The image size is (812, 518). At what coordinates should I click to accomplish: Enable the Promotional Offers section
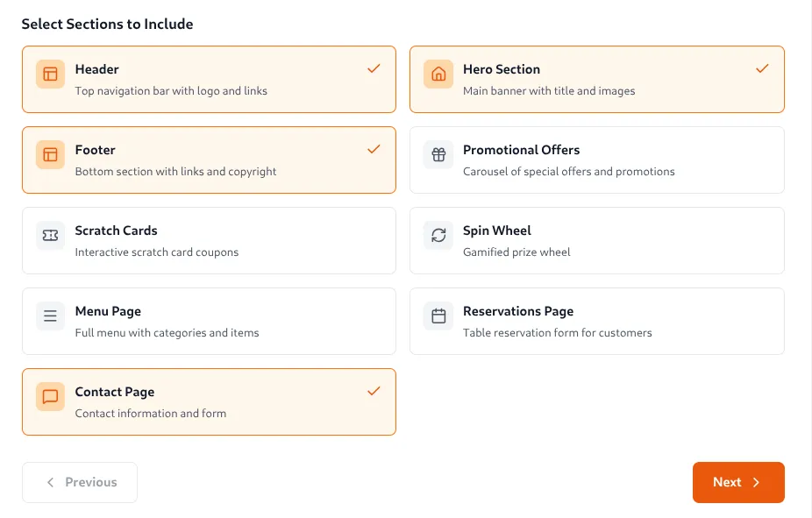[x=596, y=160]
